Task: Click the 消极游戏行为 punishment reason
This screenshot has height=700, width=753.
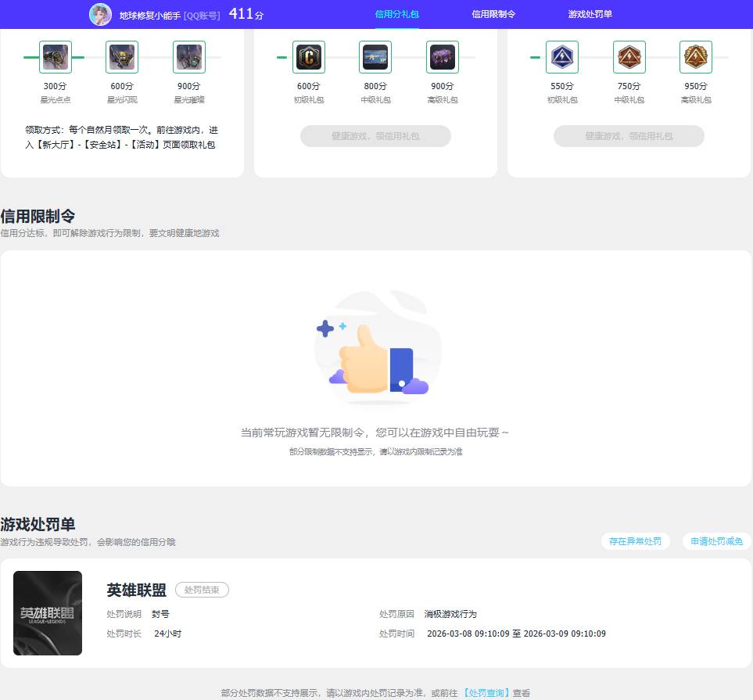Action: [x=450, y=614]
